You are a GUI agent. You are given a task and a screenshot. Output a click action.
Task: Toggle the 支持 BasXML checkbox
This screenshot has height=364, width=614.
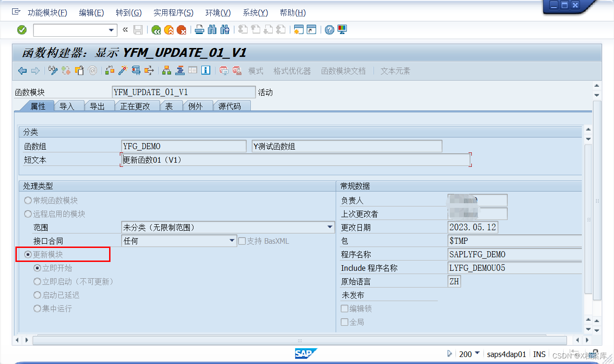pyautogui.click(x=242, y=241)
